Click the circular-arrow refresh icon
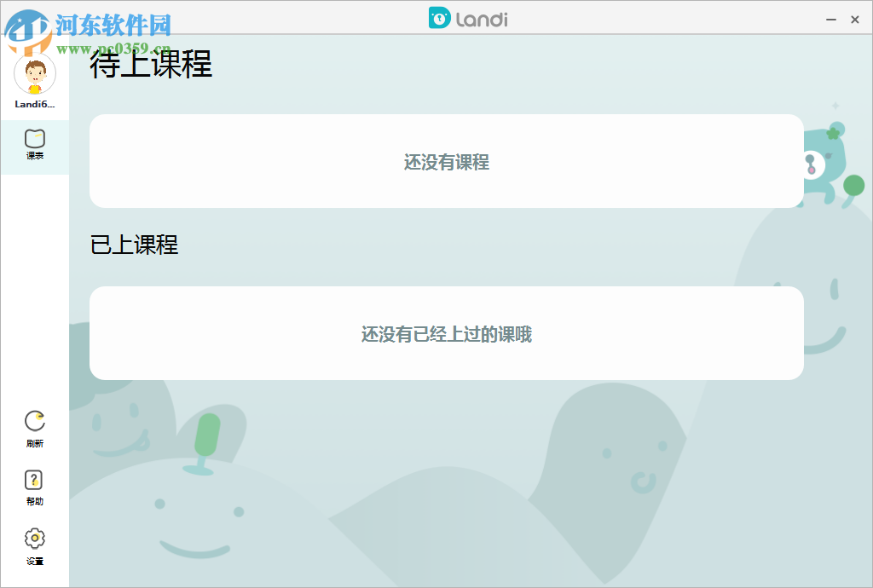Screen dimensions: 873x588 click(34, 419)
